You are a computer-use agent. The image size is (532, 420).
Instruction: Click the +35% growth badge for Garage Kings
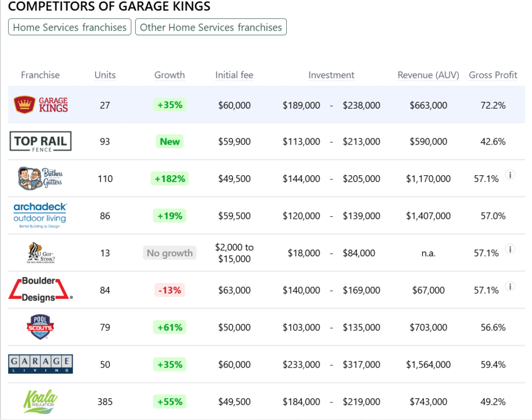tap(170, 105)
